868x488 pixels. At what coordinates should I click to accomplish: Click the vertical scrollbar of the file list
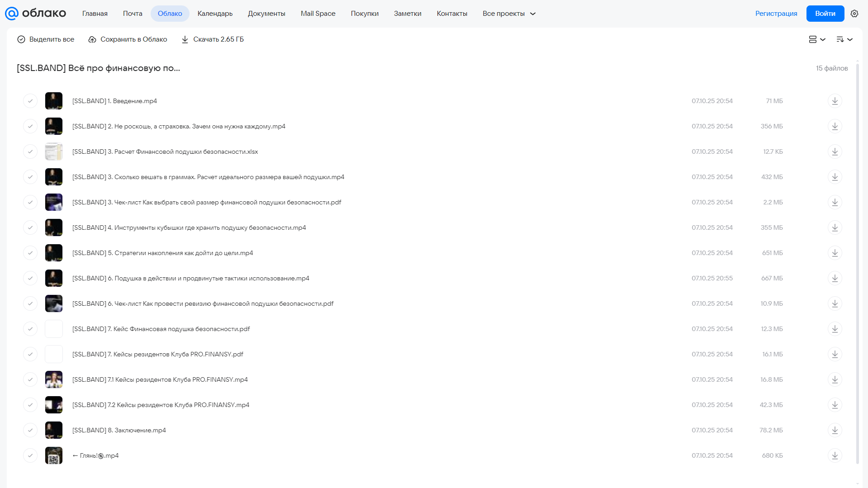pyautogui.click(x=858, y=262)
